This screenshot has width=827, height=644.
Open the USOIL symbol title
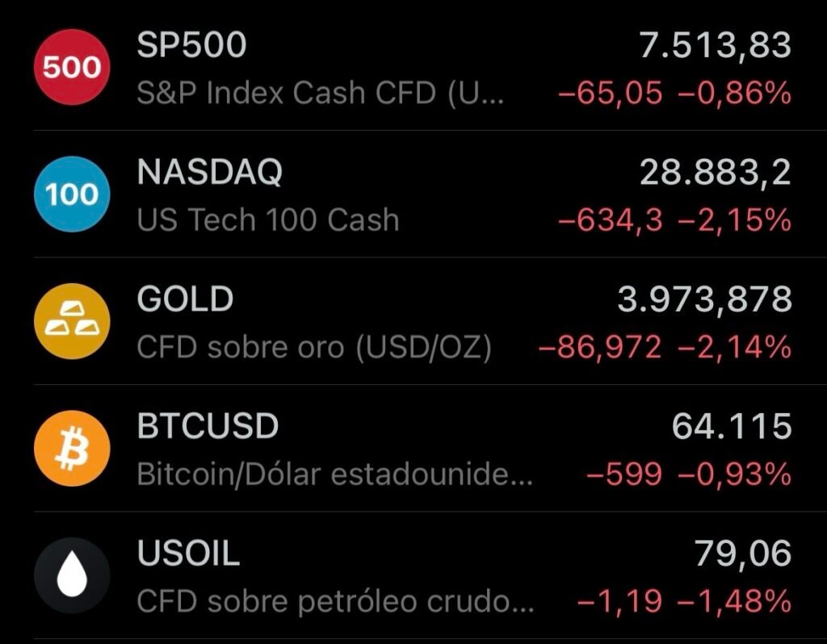188,553
